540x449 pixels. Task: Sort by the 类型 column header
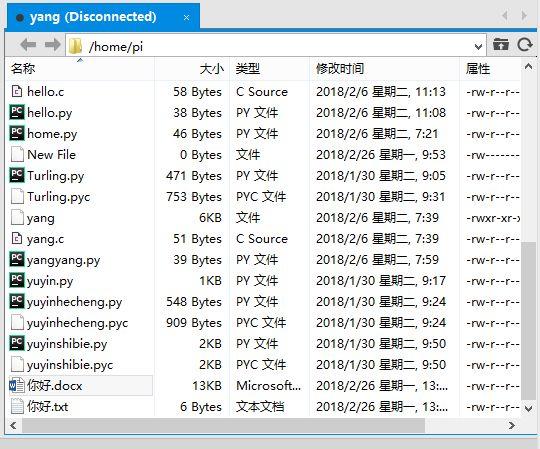pyautogui.click(x=270, y=69)
